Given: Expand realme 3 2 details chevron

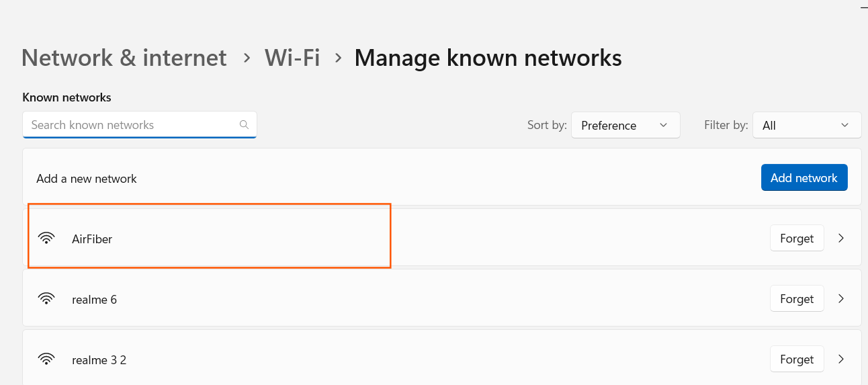Looking at the screenshot, I should click(x=841, y=359).
